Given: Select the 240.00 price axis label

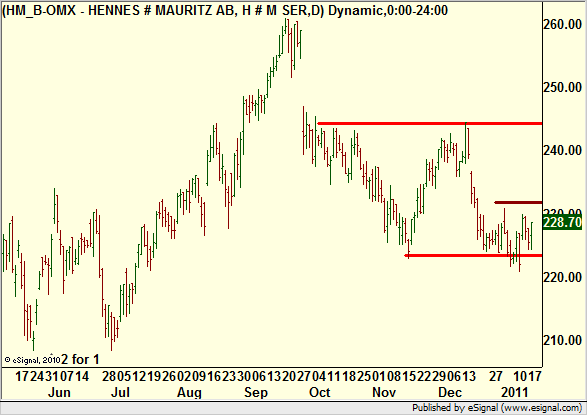Looking at the screenshot, I should tap(562, 150).
